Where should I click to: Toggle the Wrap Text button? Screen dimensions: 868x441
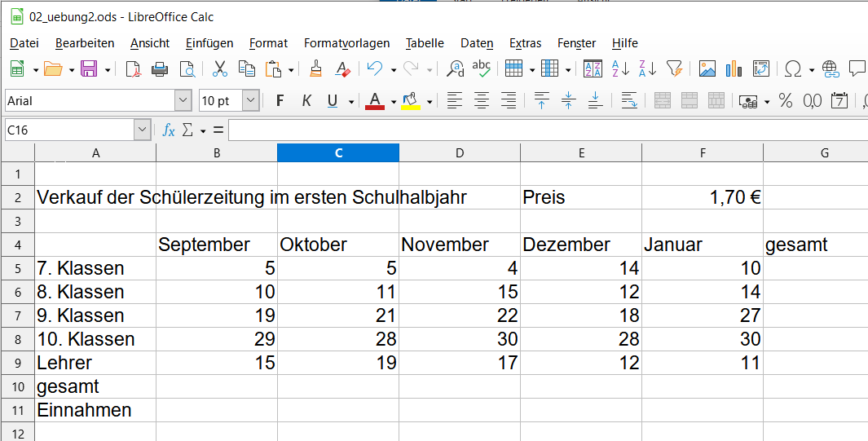(629, 100)
